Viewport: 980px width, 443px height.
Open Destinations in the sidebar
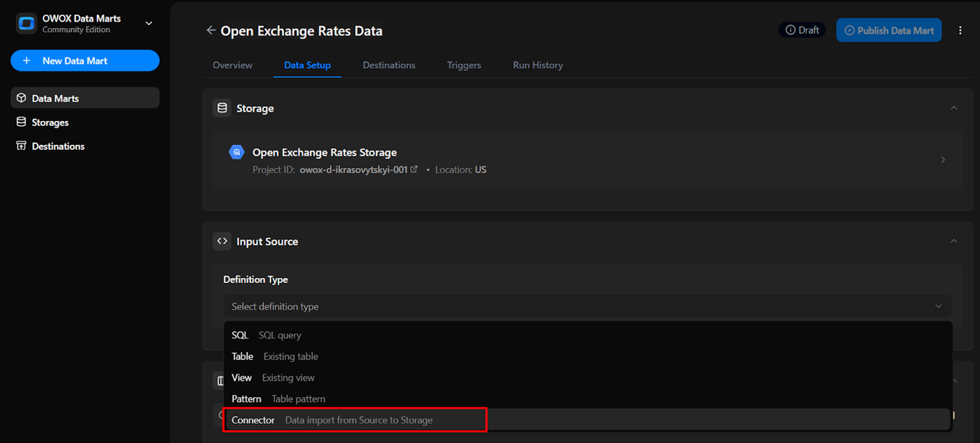click(85, 146)
